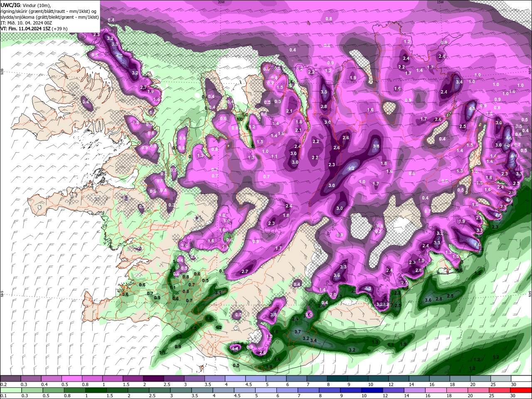
Task: Click top legend swatch between 0.2 and 0.3
Action: point(10,379)
